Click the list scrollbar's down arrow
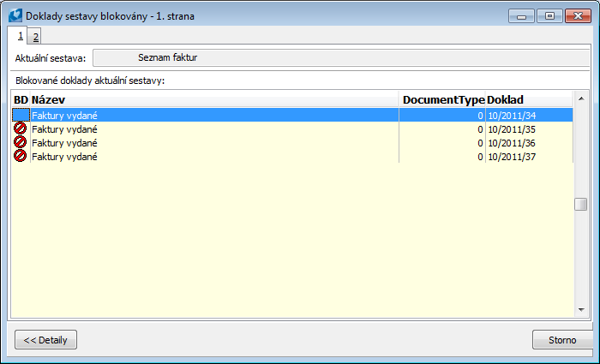The image size is (600, 364). tap(581, 310)
